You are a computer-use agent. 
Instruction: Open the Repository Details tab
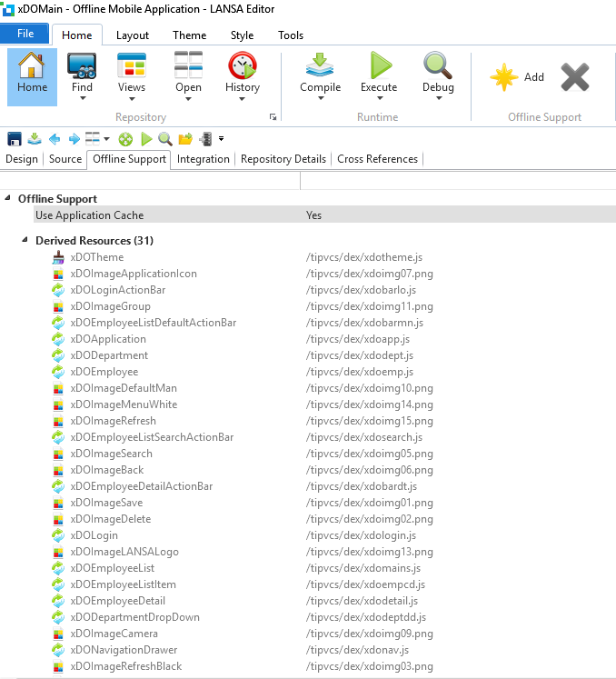coord(283,159)
